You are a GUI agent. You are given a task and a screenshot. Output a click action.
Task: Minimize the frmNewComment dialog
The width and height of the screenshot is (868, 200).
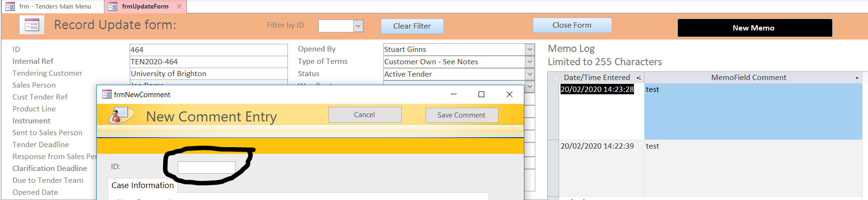[x=454, y=94]
